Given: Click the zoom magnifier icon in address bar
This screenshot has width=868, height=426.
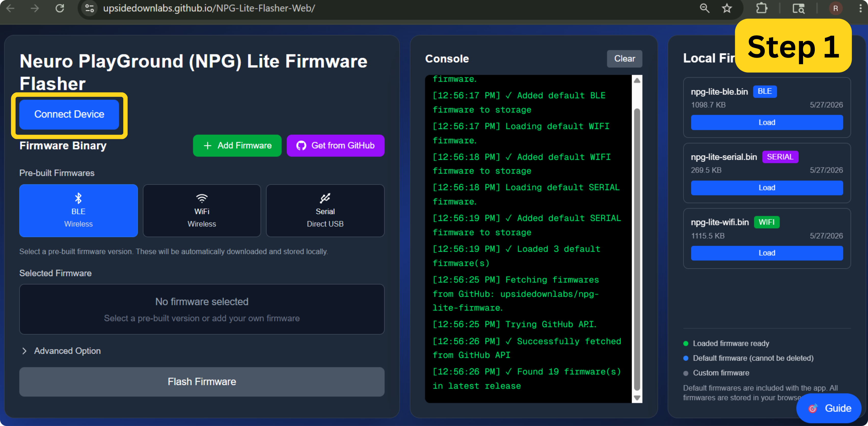Looking at the screenshot, I should tap(704, 8).
